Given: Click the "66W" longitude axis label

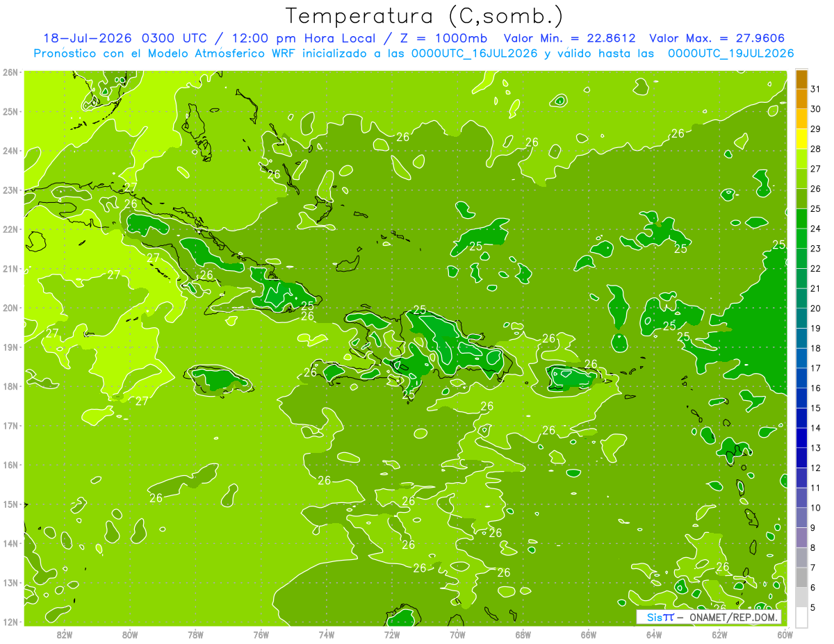Looking at the screenshot, I should point(589,634).
